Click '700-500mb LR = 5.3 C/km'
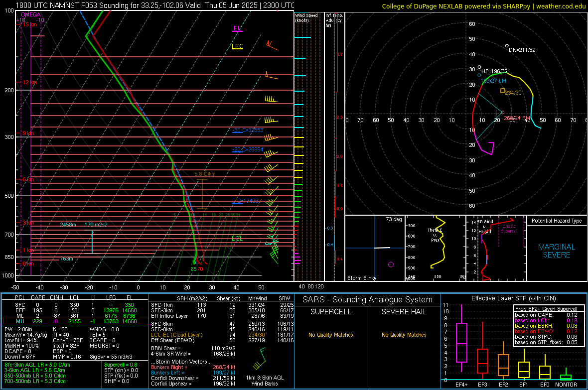 pos(35,382)
